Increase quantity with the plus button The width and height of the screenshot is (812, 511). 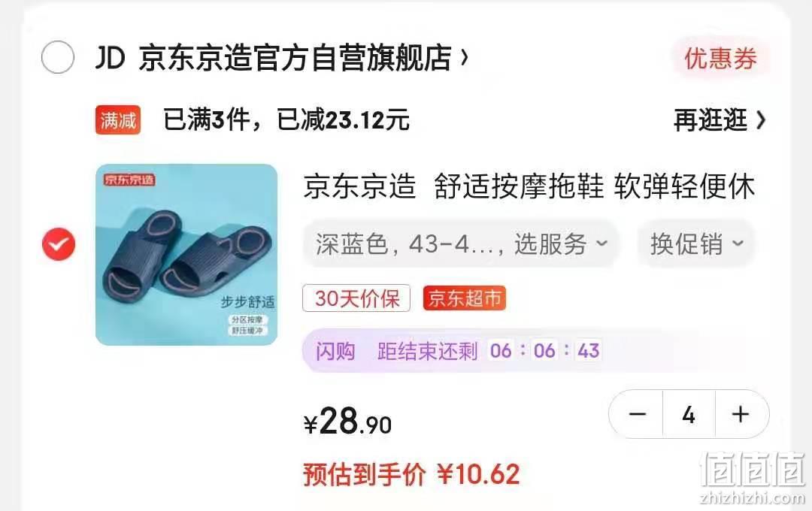point(741,414)
